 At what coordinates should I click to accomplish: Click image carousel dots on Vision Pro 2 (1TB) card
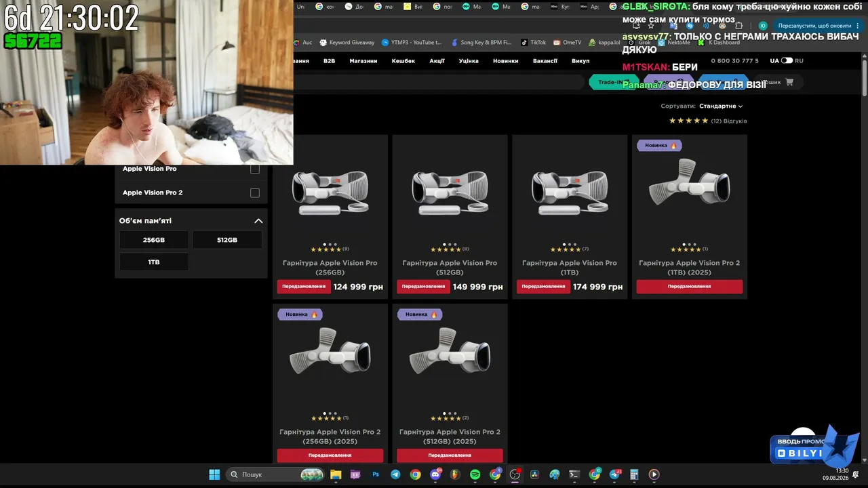690,244
